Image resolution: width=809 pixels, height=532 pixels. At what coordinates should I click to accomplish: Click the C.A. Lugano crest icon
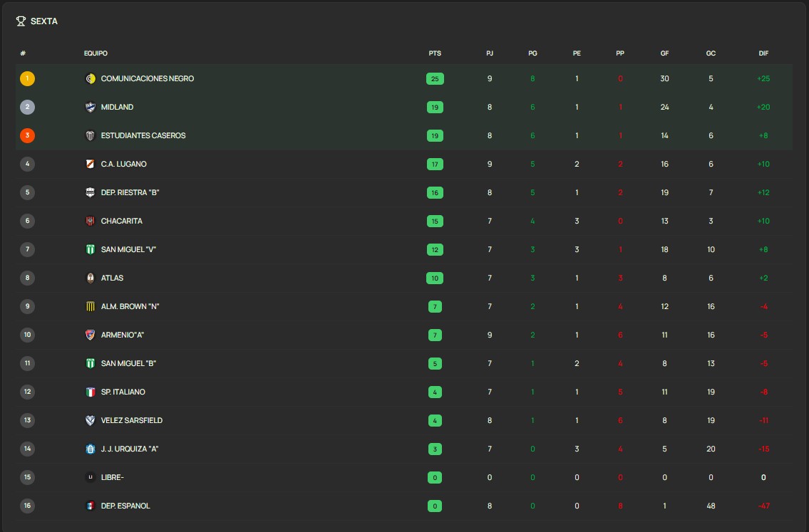(x=91, y=164)
